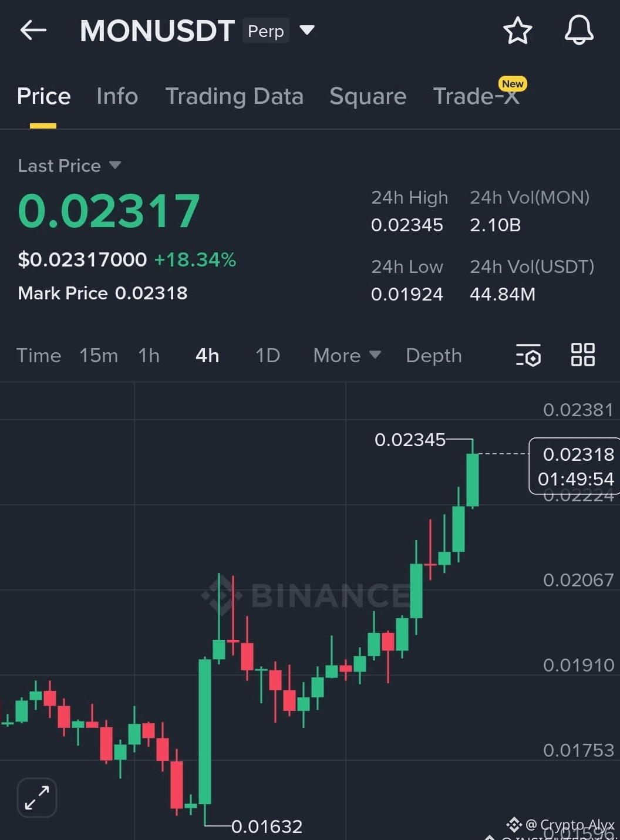Open chart indicator settings icon

coord(528,355)
